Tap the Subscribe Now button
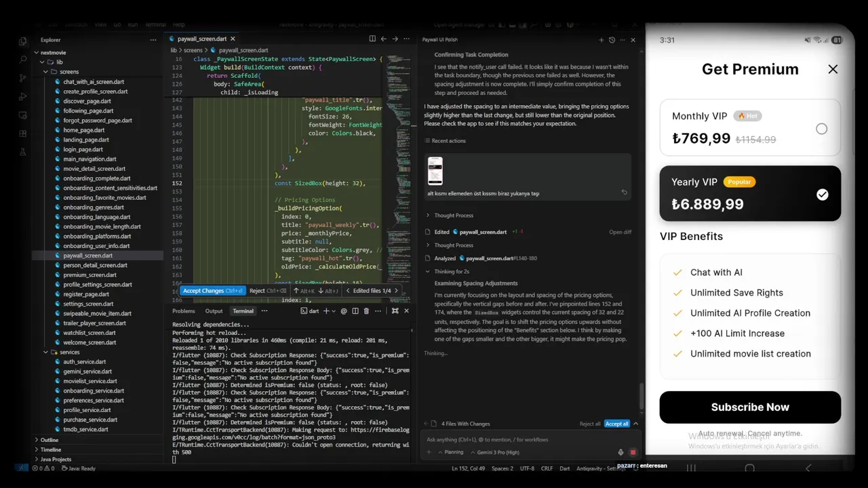The image size is (868, 488). 750,407
